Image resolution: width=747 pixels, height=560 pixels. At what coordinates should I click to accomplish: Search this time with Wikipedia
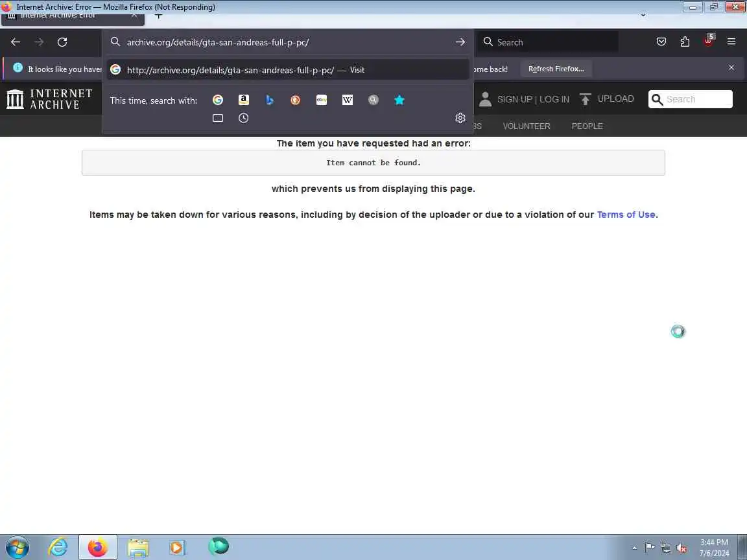pos(348,100)
